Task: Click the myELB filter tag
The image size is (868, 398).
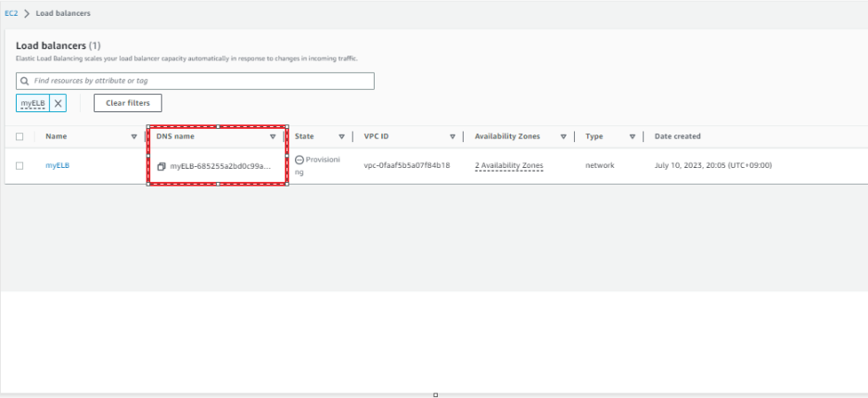Action: tap(32, 103)
